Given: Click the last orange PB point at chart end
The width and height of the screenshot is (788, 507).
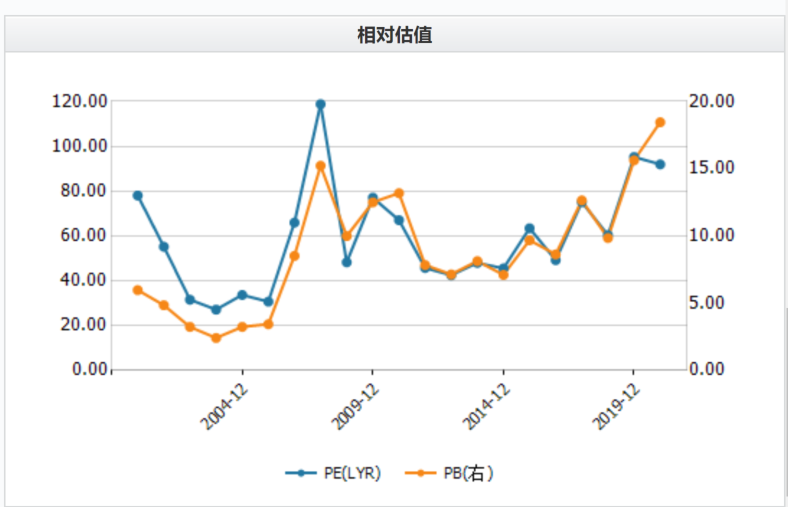Looking at the screenshot, I should (x=660, y=123).
